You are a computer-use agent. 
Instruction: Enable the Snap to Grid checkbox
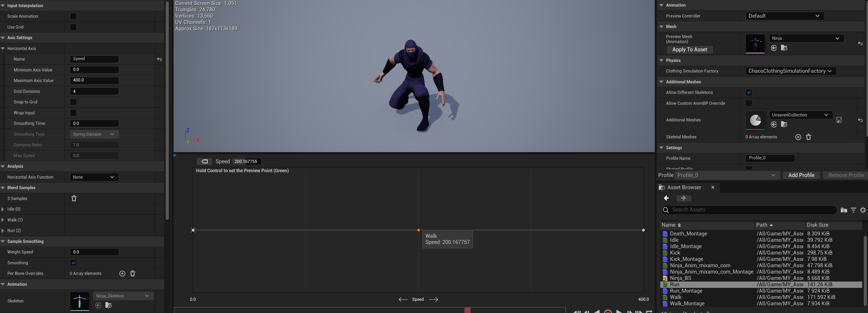[73, 102]
